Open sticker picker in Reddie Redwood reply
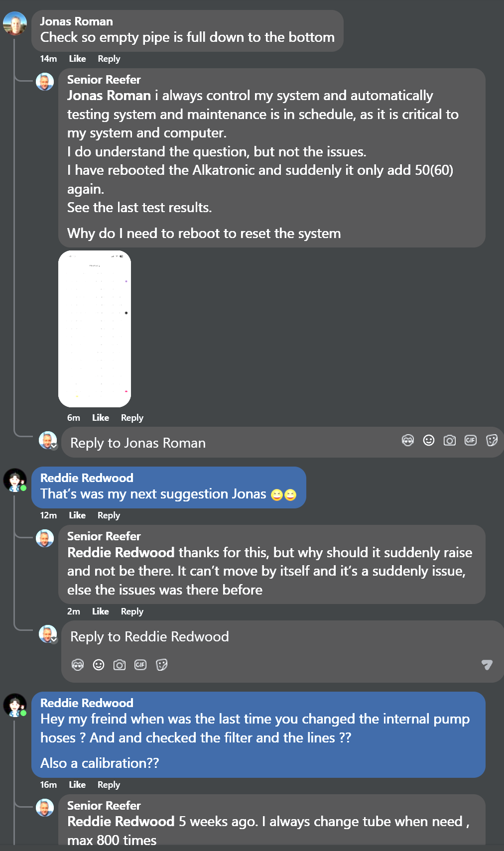Viewport: 504px width, 851px height. 161,665
